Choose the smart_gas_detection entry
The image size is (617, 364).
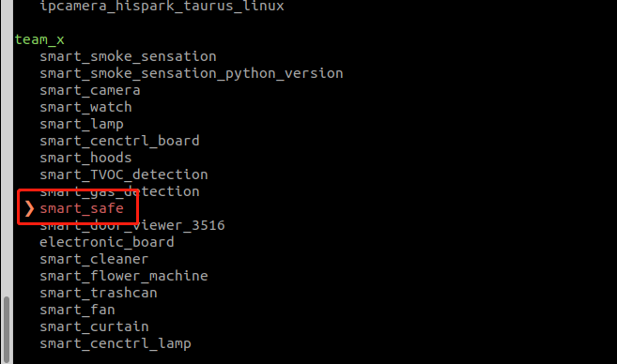pyautogui.click(x=119, y=191)
